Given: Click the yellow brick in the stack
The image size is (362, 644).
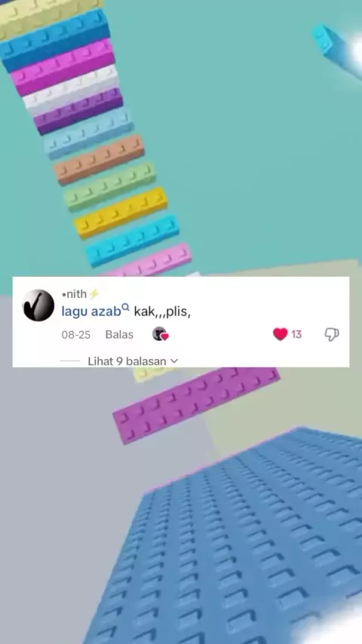Looking at the screenshot, I should pyautogui.click(x=121, y=213).
